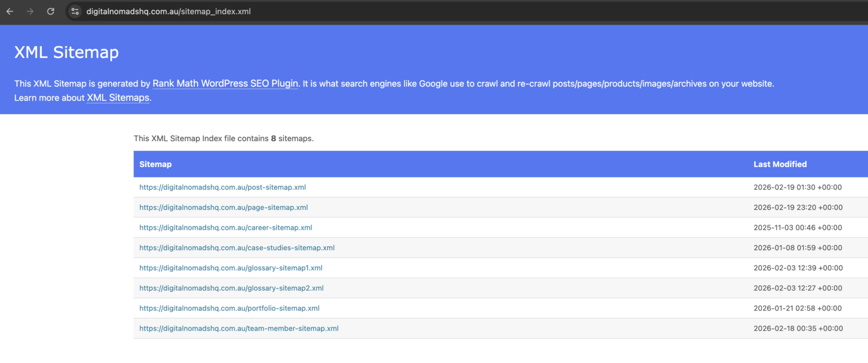
Task: Open the post-sitemap.xml link
Action: [x=223, y=187]
